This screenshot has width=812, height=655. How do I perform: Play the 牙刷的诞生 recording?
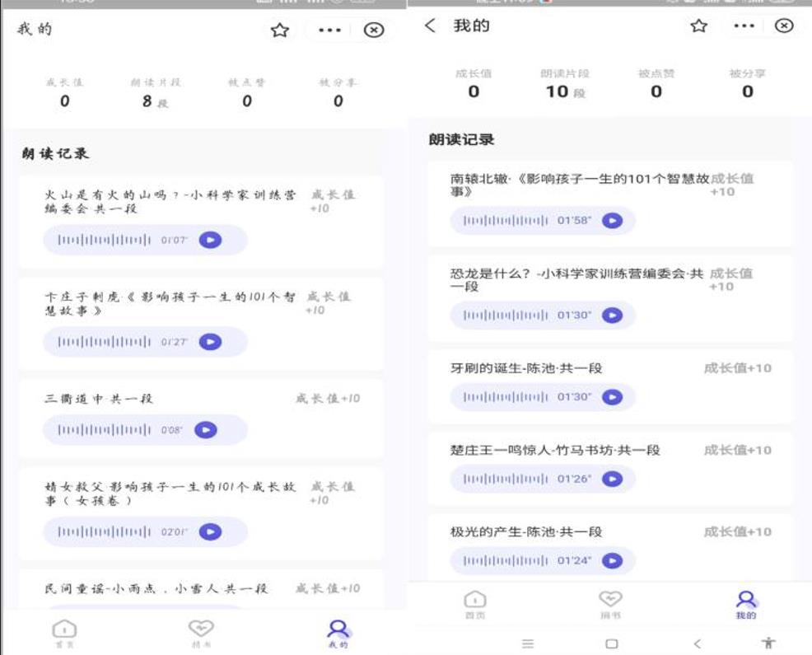(612, 397)
